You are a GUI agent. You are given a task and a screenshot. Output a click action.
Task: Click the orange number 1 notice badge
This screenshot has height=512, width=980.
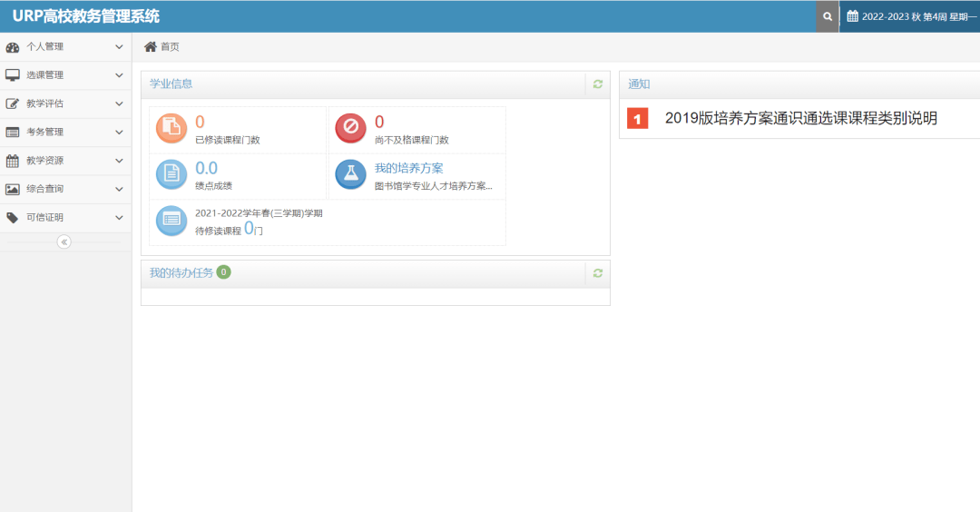[638, 118]
